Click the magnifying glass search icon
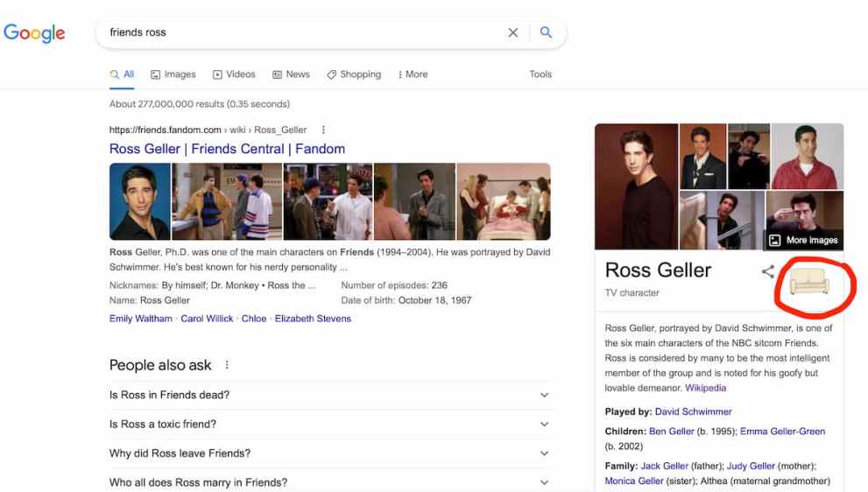The image size is (868, 492). tap(546, 32)
